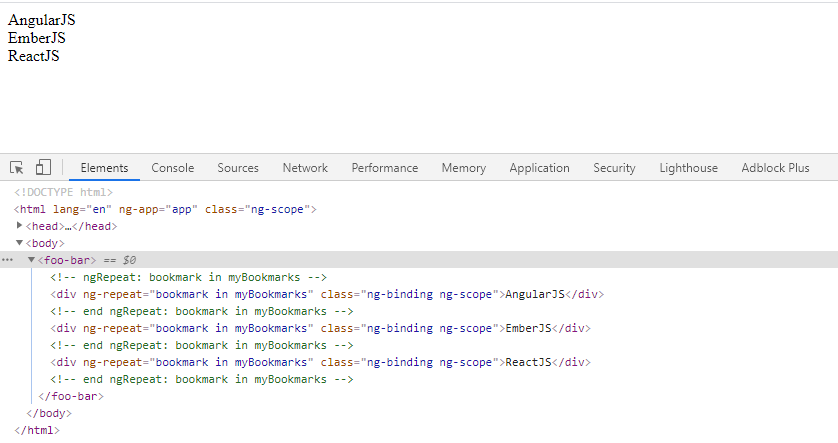Toggle the device toolbar icon
Screen dimensions: 838x443
tap(44, 168)
